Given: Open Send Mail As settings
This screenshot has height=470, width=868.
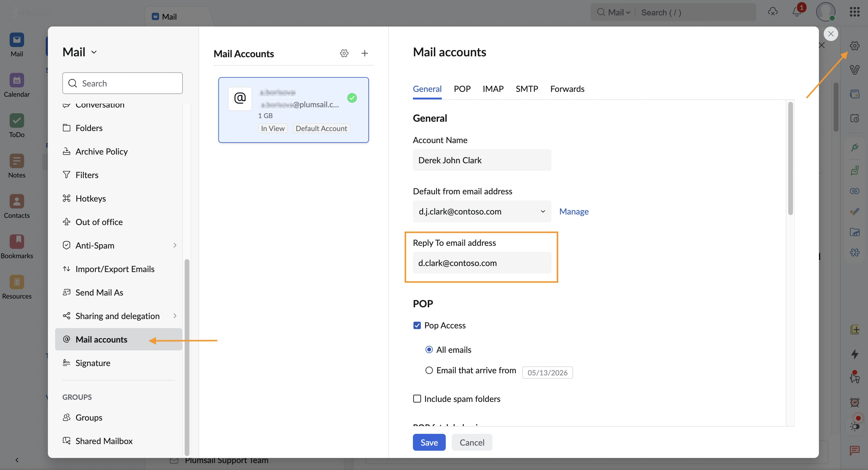Looking at the screenshot, I should [x=119, y=293].
